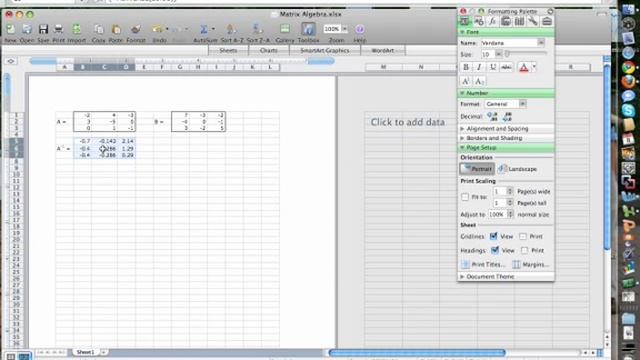Open the Formula Builder fx icon
The width and height of the screenshot is (640, 360).
(492, 21)
